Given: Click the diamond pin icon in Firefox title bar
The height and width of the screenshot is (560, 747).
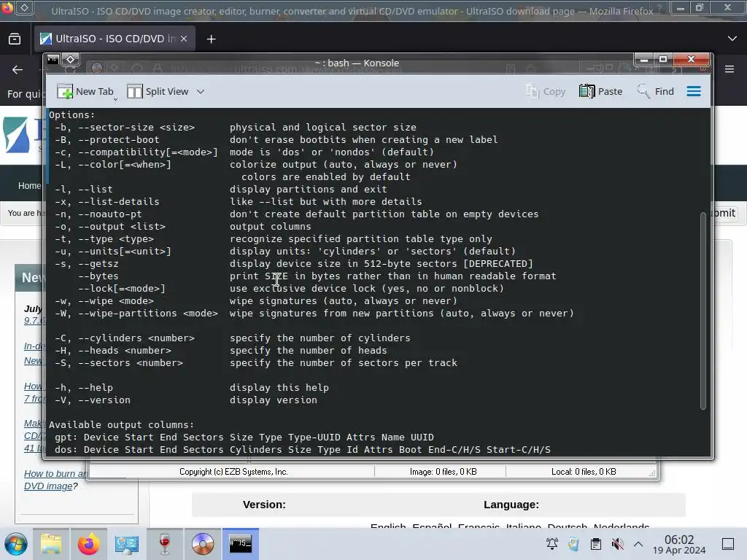Looking at the screenshot, I should [25, 7].
